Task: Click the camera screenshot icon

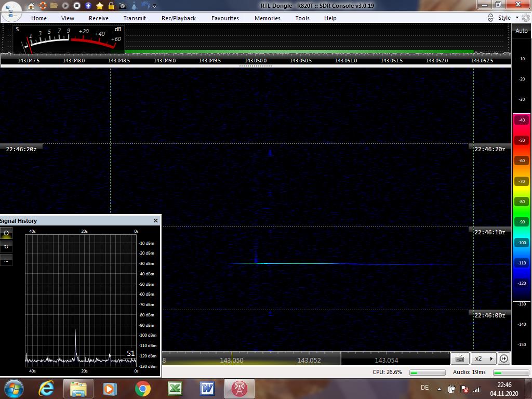Action: tap(123, 6)
